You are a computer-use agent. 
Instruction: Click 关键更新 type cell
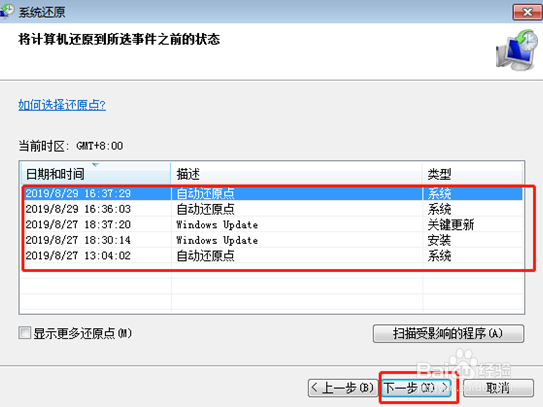(x=451, y=224)
